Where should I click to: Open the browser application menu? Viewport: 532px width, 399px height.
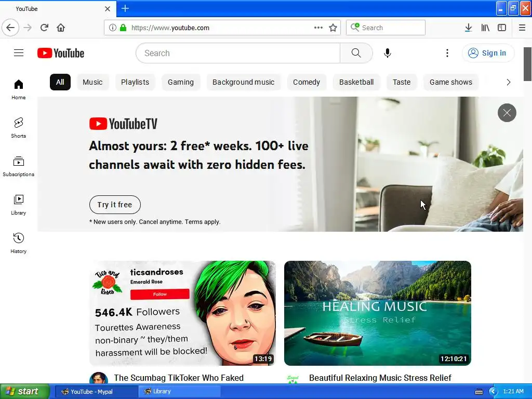pos(522,28)
